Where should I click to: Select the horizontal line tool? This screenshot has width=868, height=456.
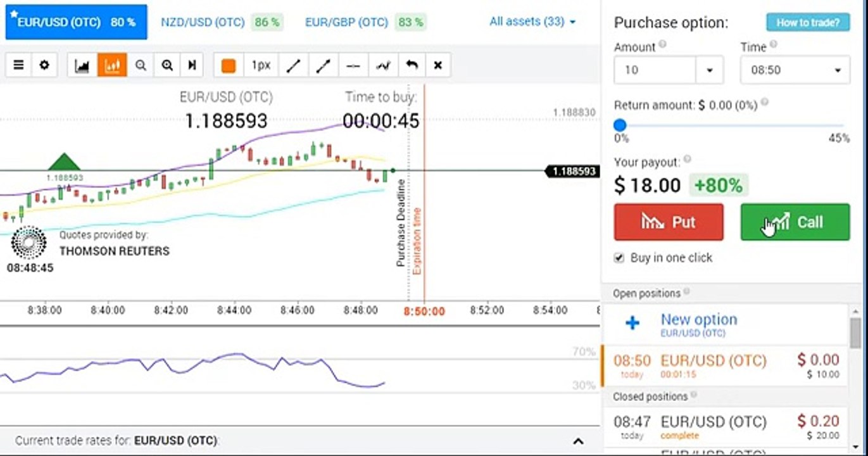pos(353,65)
